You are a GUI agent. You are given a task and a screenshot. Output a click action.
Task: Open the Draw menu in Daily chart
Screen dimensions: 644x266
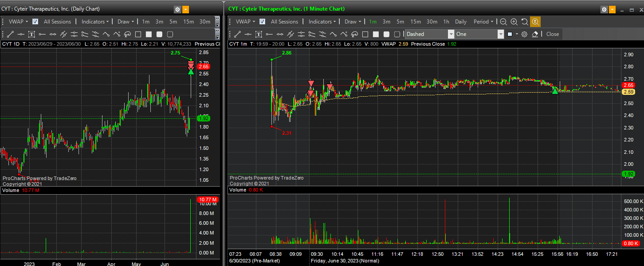pyautogui.click(x=126, y=22)
